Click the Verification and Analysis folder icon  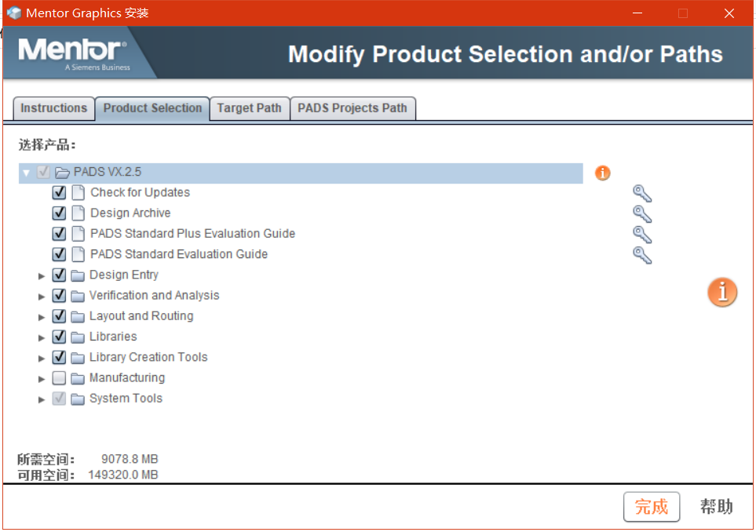[x=78, y=296]
